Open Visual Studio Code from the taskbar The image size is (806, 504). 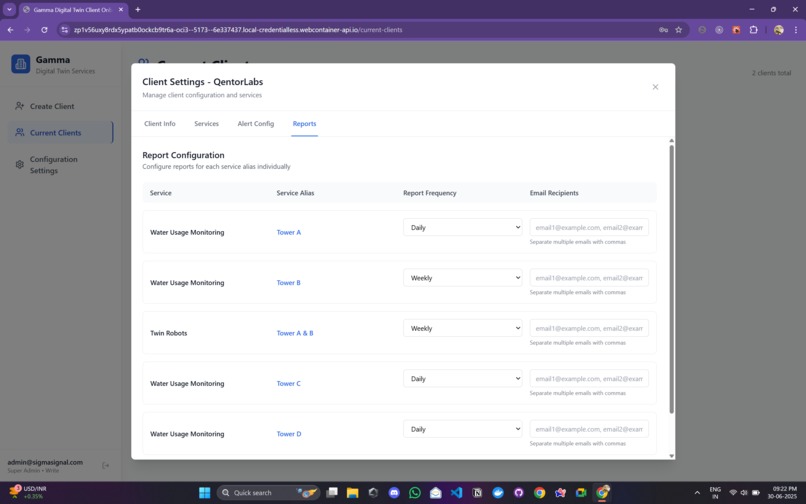click(x=456, y=493)
